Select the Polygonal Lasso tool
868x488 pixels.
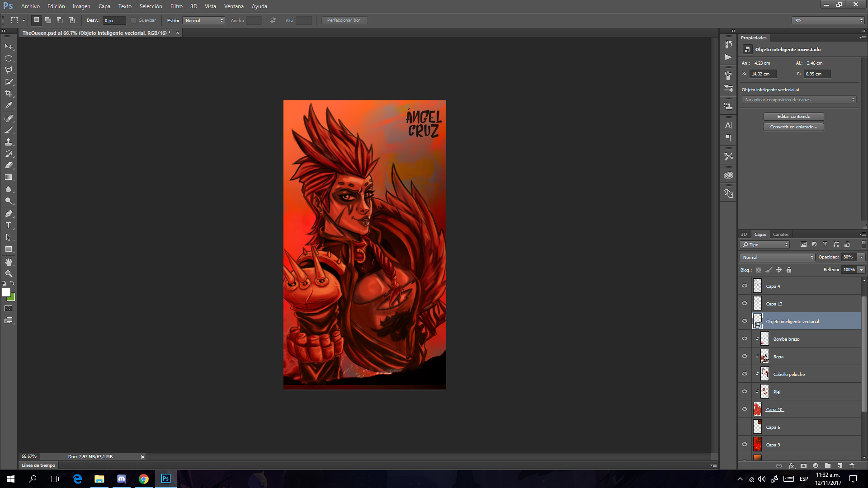tap(9, 70)
